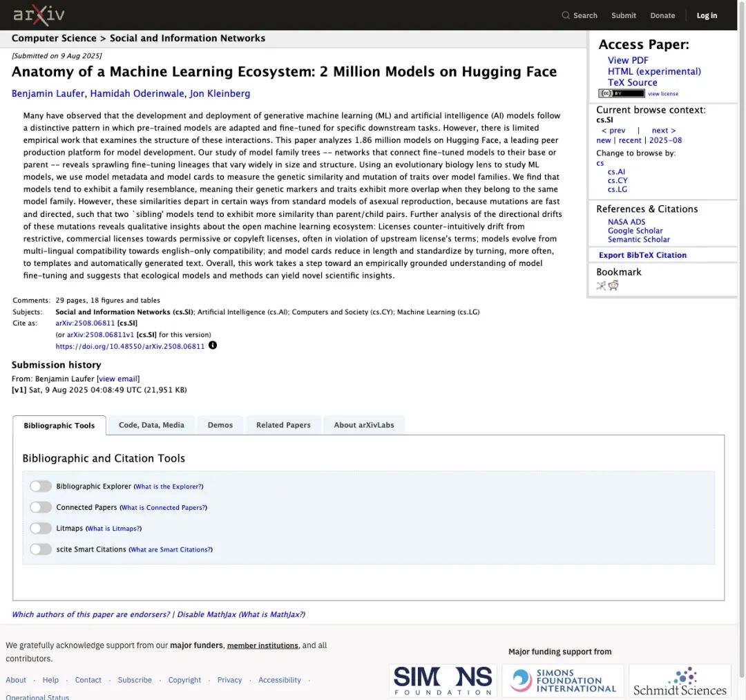Screen dimensions: 746x700
Task: Download the TeX Source
Action: coord(632,82)
